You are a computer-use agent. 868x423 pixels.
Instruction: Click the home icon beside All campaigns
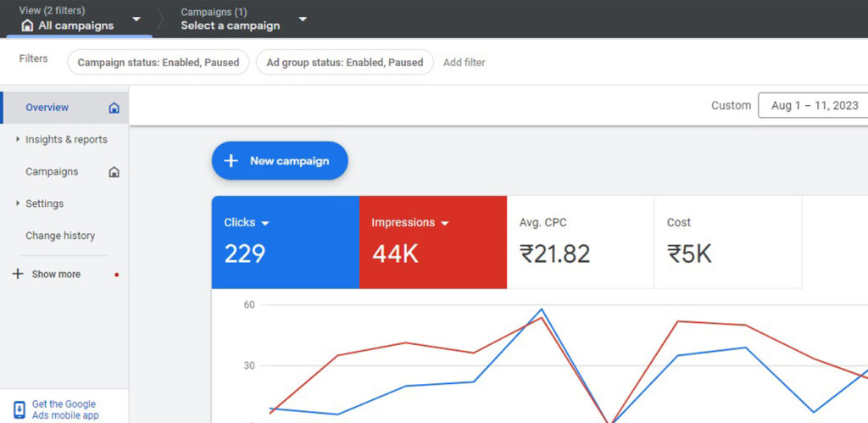pyautogui.click(x=27, y=25)
